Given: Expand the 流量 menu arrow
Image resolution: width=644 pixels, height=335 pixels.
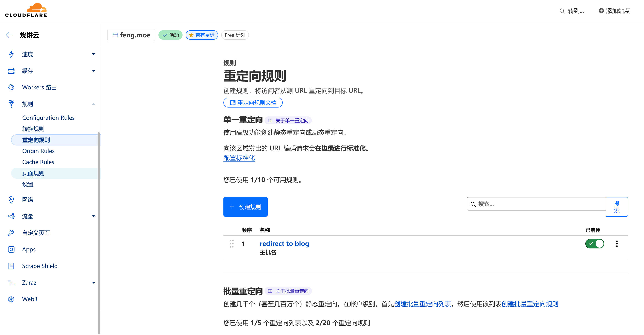Looking at the screenshot, I should click(93, 216).
